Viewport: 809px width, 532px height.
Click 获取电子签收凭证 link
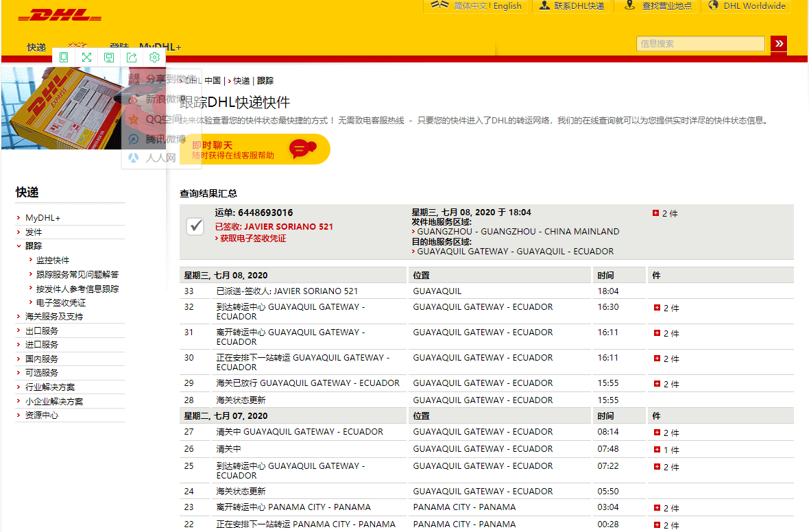(x=253, y=239)
